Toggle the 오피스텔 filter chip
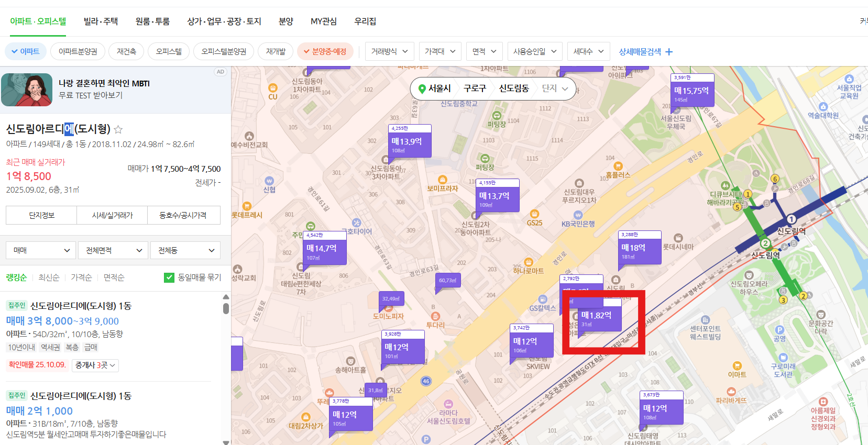868x445 pixels. pos(169,51)
